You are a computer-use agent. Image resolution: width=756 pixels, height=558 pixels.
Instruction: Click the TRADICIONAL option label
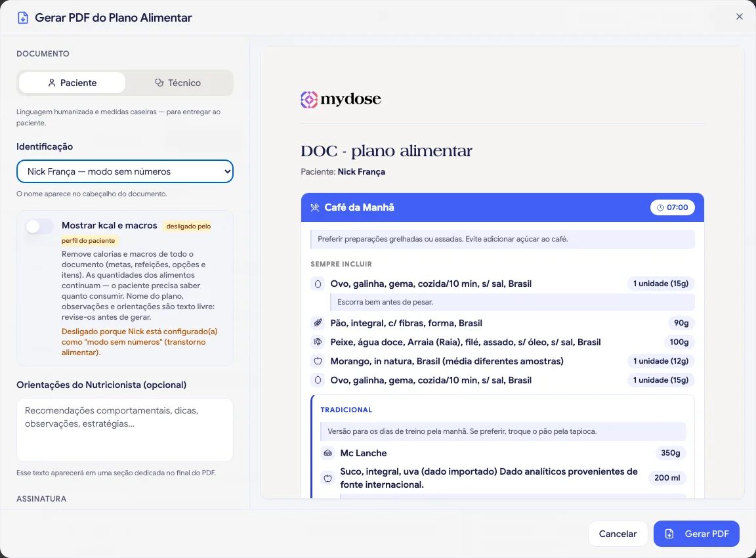click(x=346, y=410)
